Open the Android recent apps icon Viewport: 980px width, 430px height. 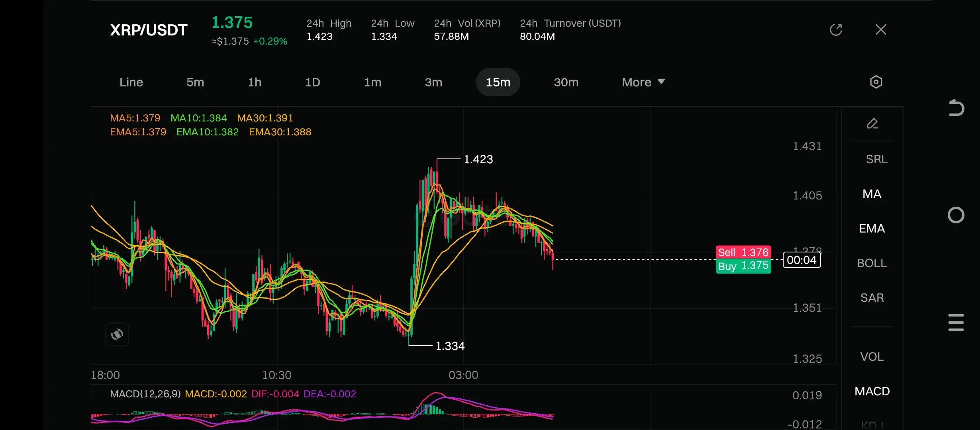click(x=956, y=322)
